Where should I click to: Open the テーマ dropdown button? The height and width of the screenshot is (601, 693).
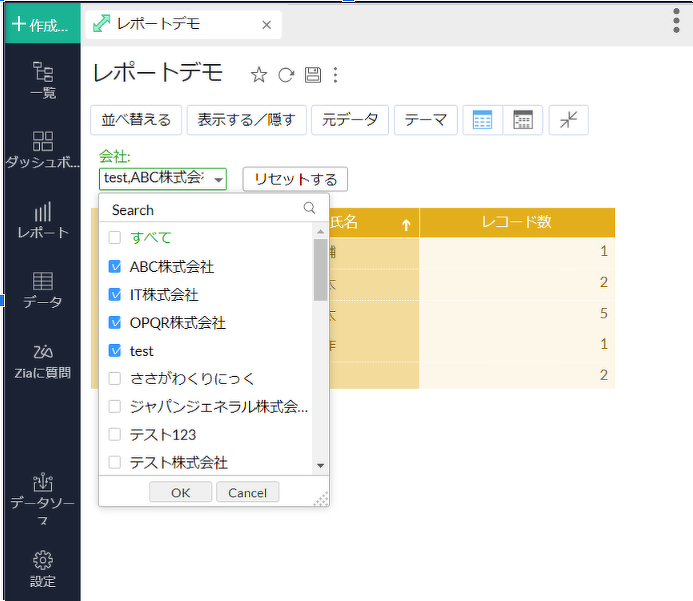425,120
